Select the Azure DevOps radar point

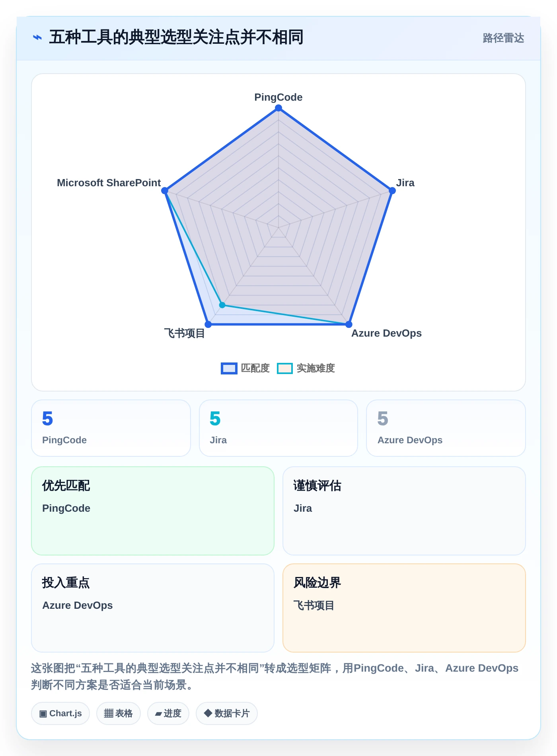coord(349,324)
